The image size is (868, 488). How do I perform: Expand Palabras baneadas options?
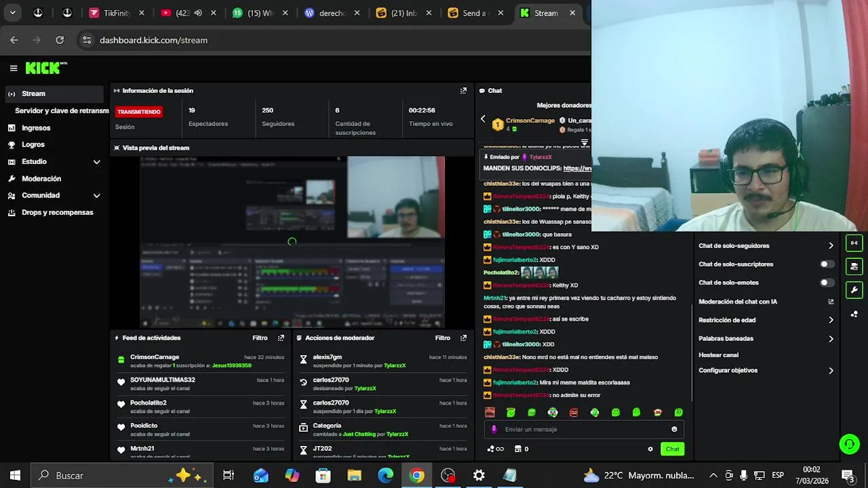tap(831, 338)
